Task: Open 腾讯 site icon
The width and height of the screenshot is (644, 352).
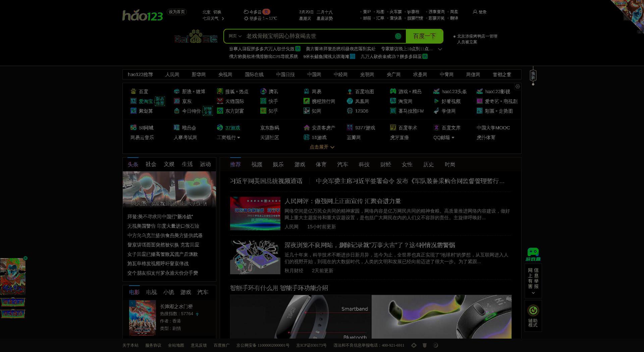Action: click(263, 91)
